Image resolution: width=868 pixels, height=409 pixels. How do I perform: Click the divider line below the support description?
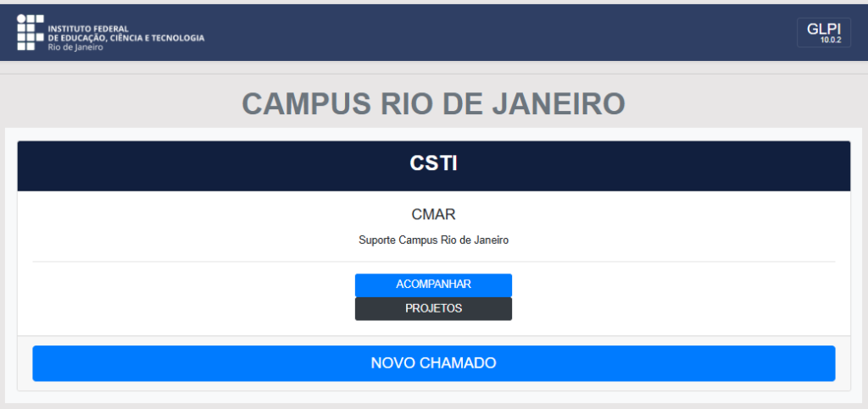click(x=433, y=262)
